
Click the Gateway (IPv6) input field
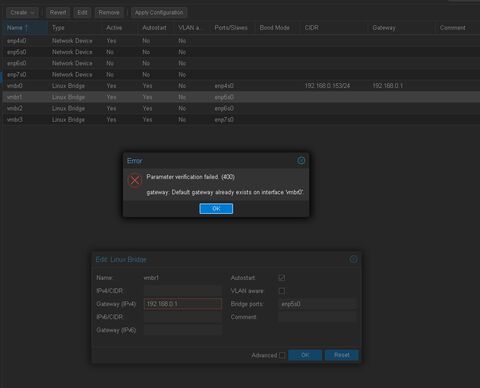183,330
